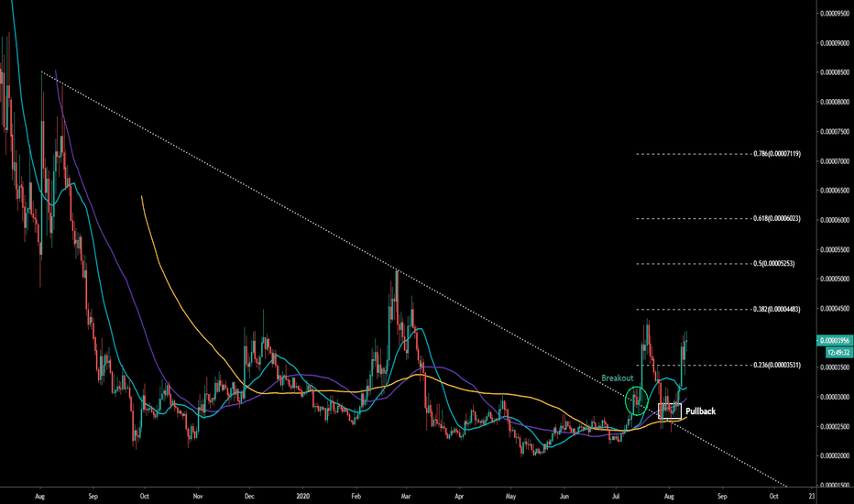The image size is (854, 504).
Task: Click price axis label 0.00005500
Action: point(835,249)
